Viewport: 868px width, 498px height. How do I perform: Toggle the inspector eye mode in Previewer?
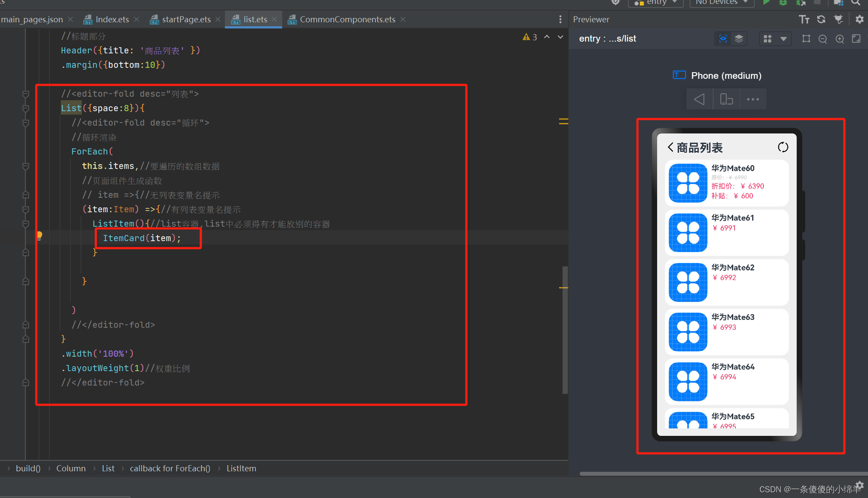(x=723, y=39)
